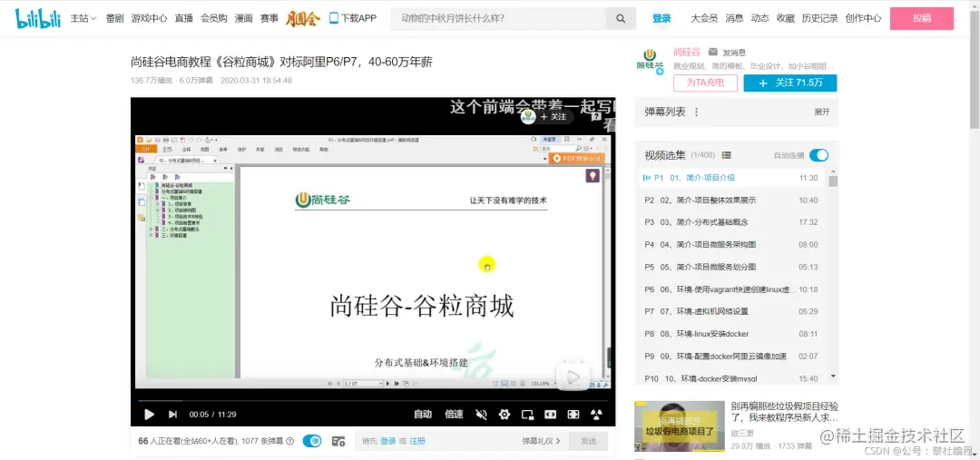Viewport: 980px width, 460px height.
Task: Switch to wide-screen mode icon
Action: (x=550, y=414)
